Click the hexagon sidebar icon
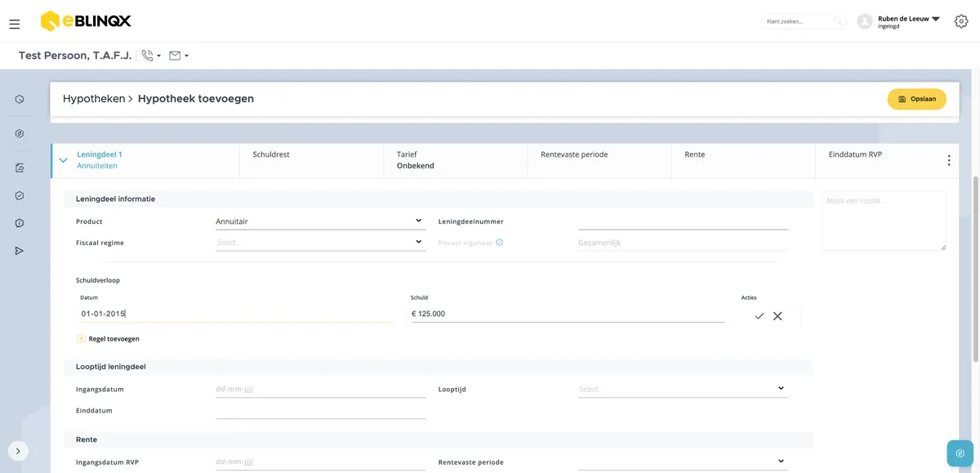 pyautogui.click(x=20, y=100)
